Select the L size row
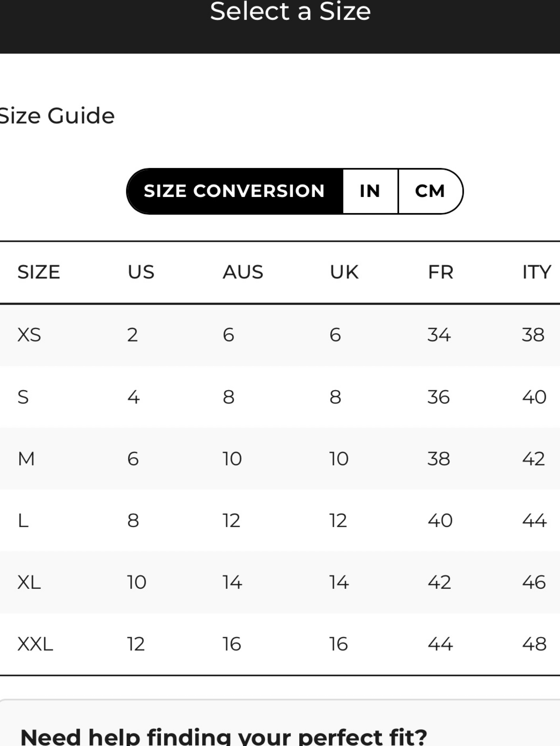 tap(280, 520)
